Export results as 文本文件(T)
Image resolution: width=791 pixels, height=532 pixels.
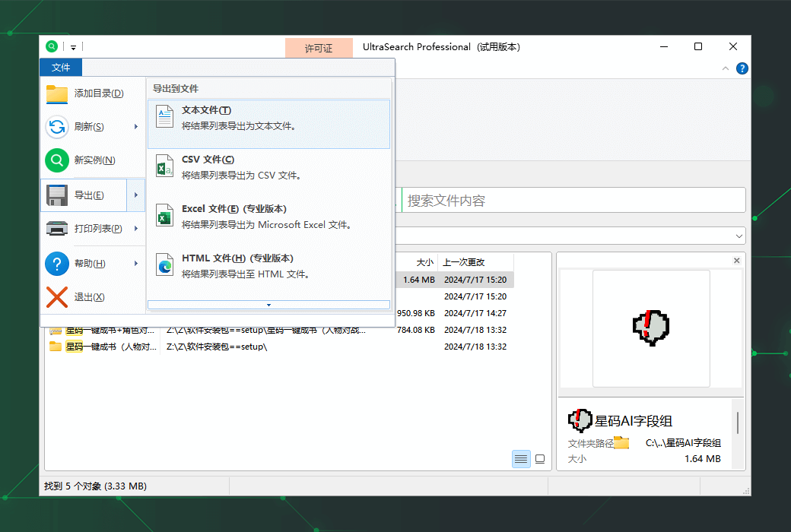point(269,124)
